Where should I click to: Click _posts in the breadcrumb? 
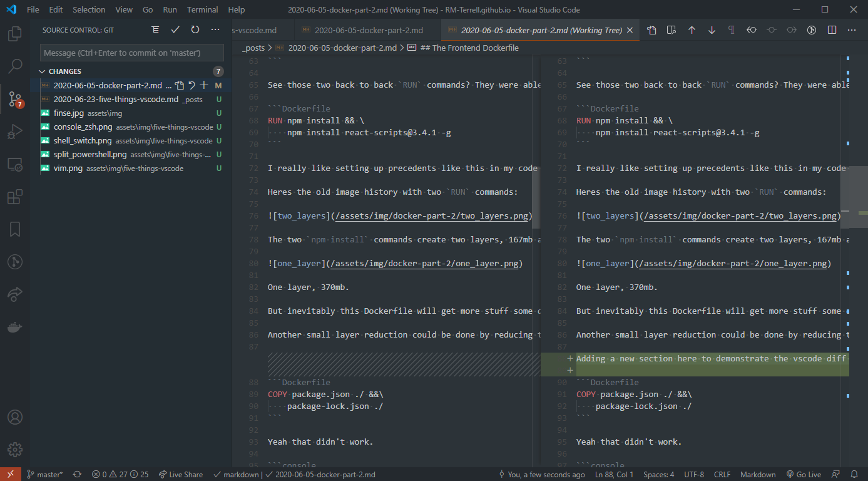(254, 48)
